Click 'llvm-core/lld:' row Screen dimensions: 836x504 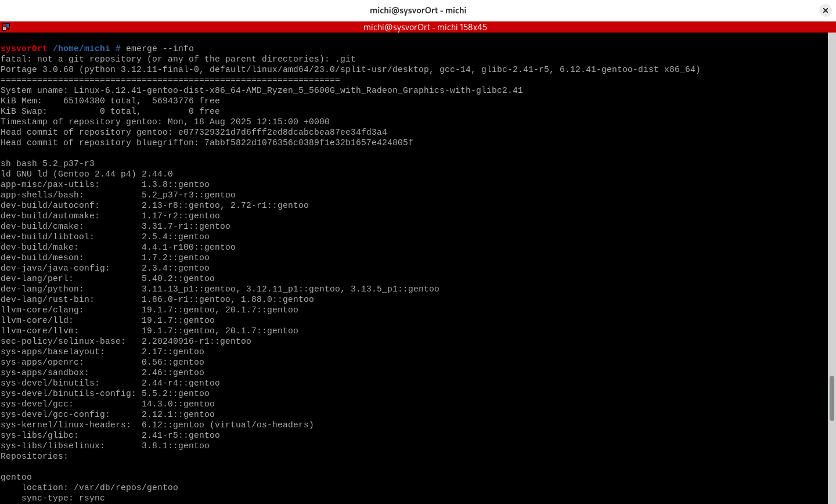click(107, 321)
